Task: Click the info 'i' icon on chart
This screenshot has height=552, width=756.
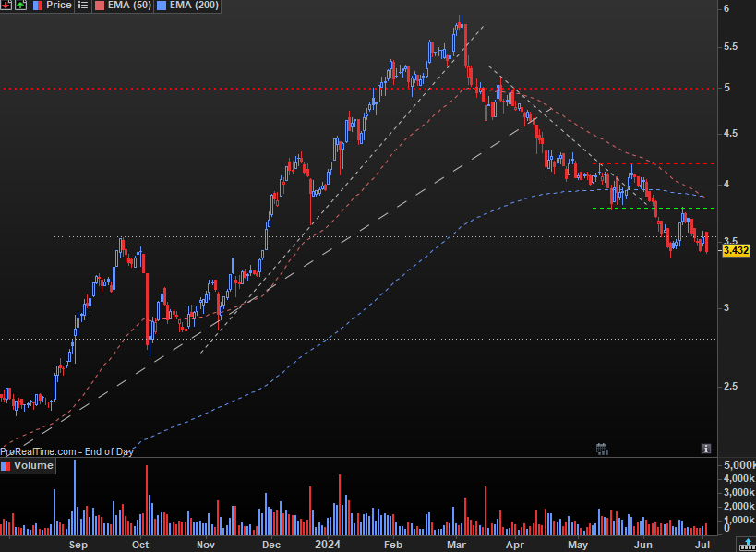Action: (705, 449)
